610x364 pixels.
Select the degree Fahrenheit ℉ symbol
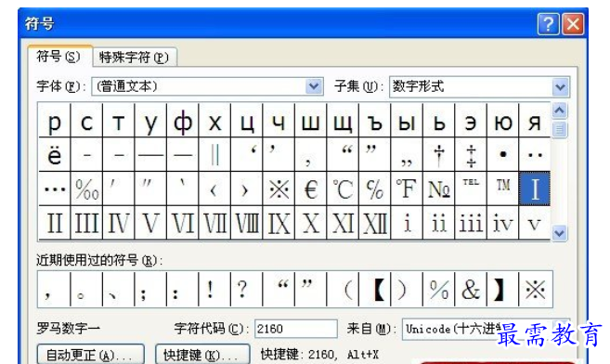click(407, 189)
